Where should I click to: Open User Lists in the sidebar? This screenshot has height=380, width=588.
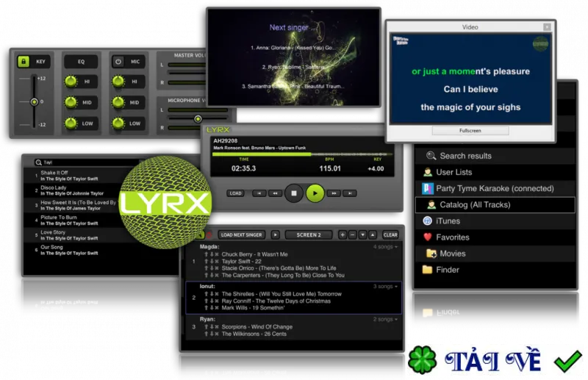(495, 172)
